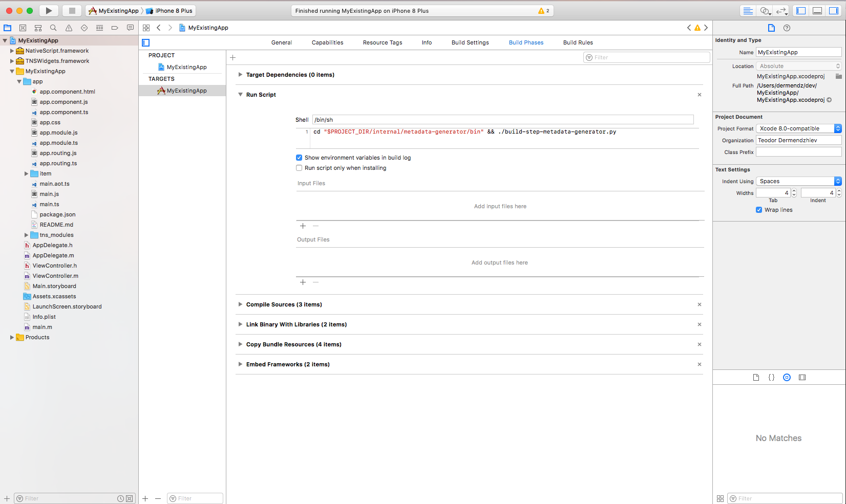The image size is (846, 504).
Task: Switch to the Info tab
Action: click(427, 42)
